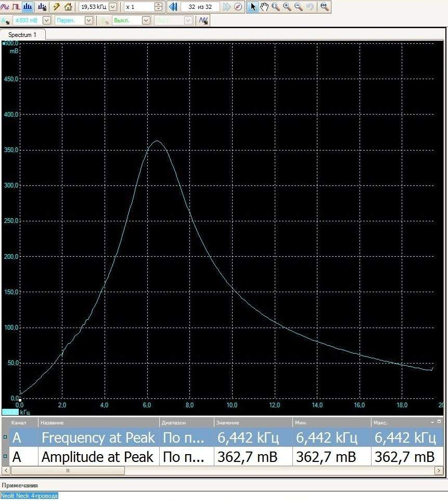Open the 19,53 kHz frequency range dropdown
448x501 pixels.
pos(113,7)
